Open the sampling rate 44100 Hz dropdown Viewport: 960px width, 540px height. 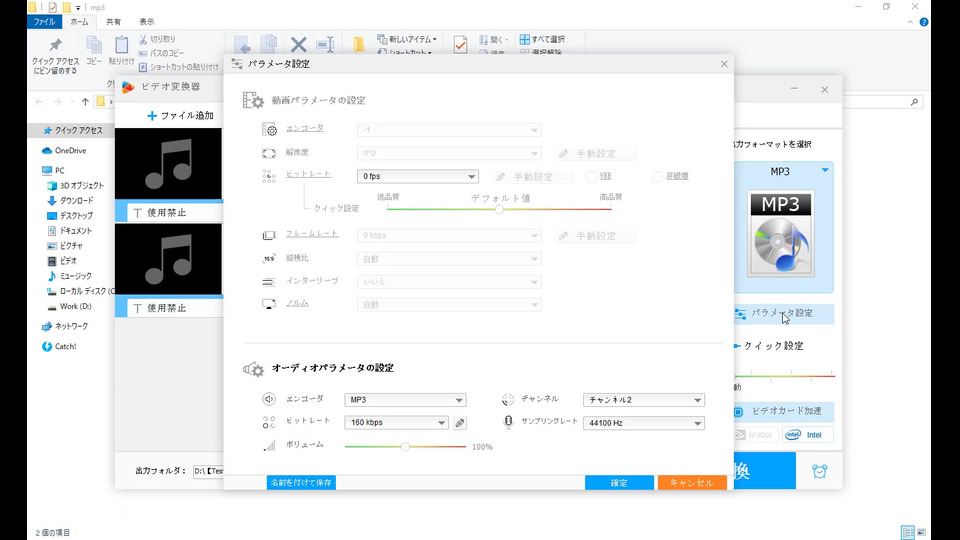point(643,423)
